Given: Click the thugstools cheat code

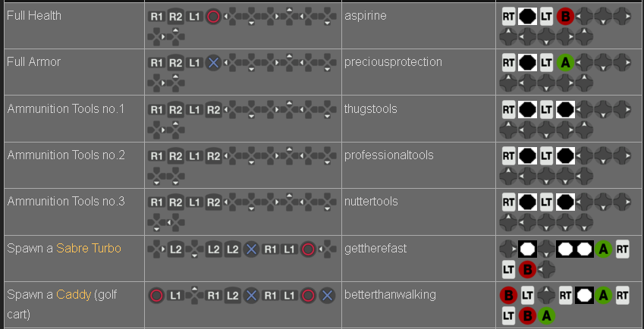Looking at the screenshot, I should click(x=370, y=108).
